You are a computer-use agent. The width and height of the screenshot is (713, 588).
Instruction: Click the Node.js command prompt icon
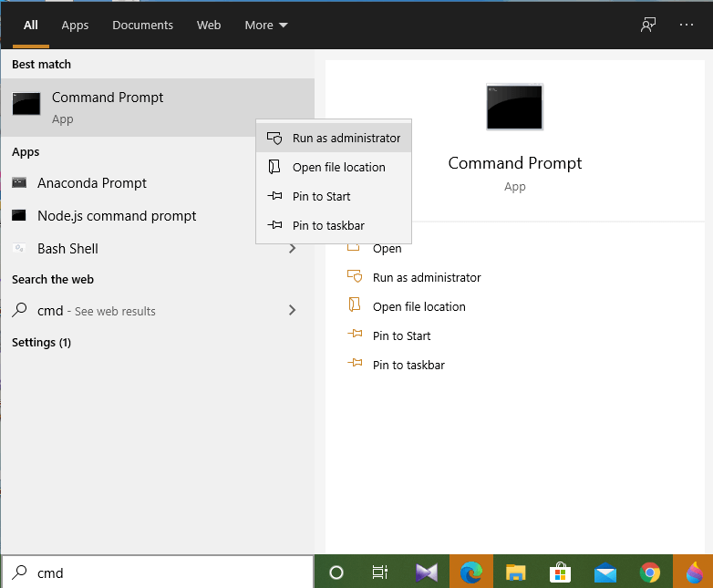(19, 215)
